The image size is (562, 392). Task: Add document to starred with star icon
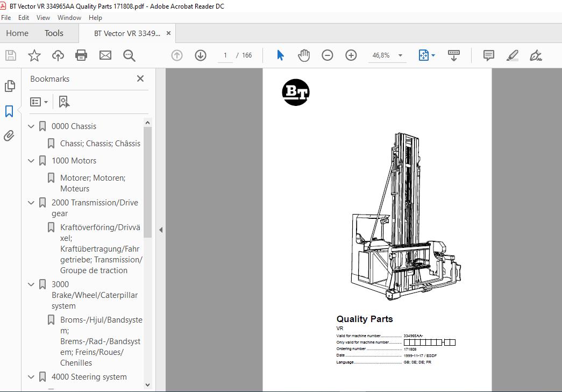click(34, 55)
